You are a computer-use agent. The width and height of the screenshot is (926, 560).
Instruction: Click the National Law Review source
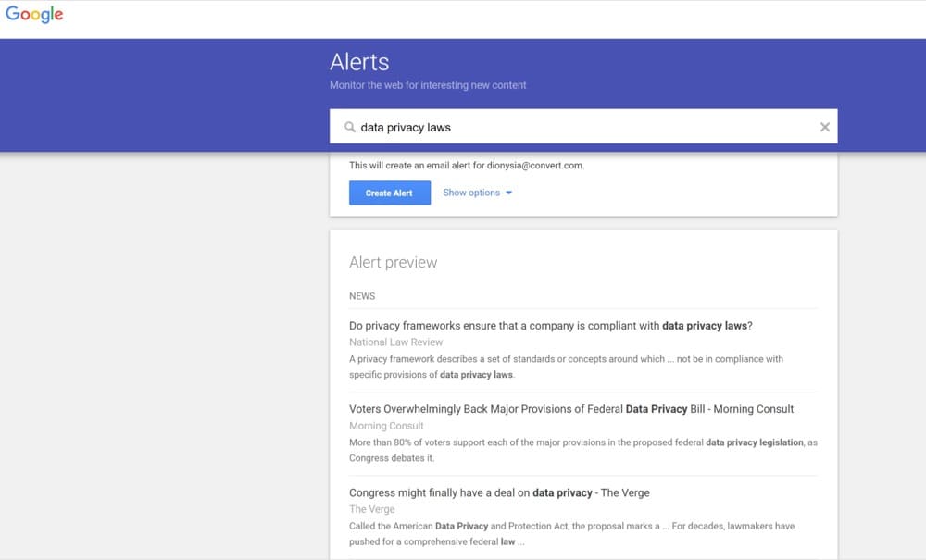(395, 342)
